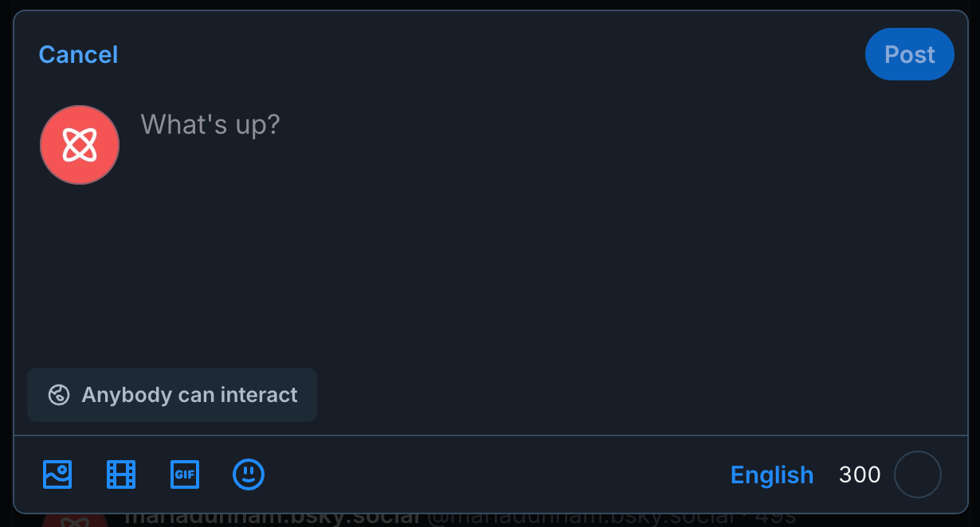Click the profile picture in the composer
This screenshot has width=980, height=527.
80,145
